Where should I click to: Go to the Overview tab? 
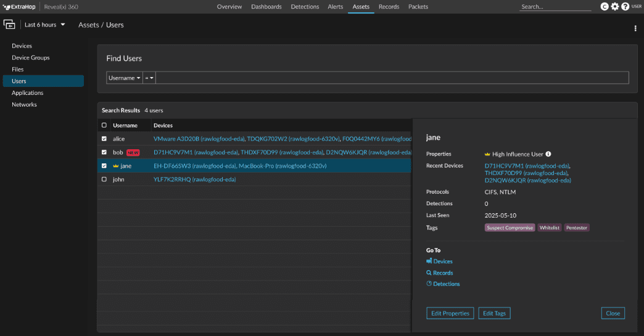[229, 7]
